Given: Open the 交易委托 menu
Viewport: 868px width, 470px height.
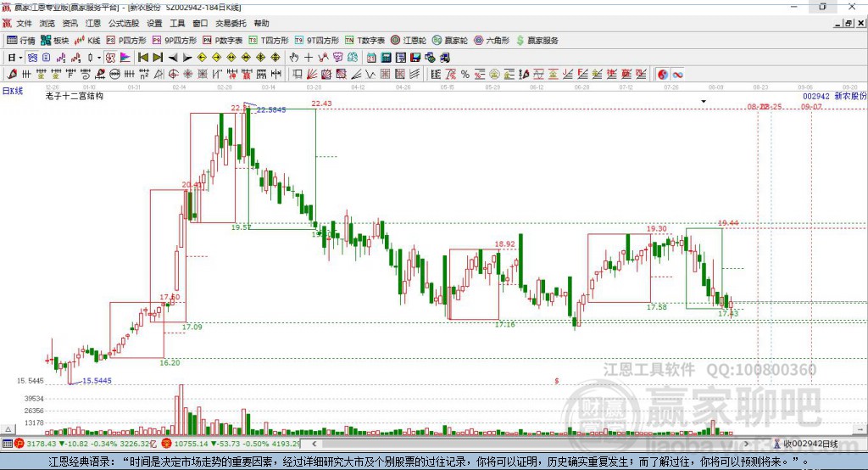Looking at the screenshot, I should coord(231,23).
